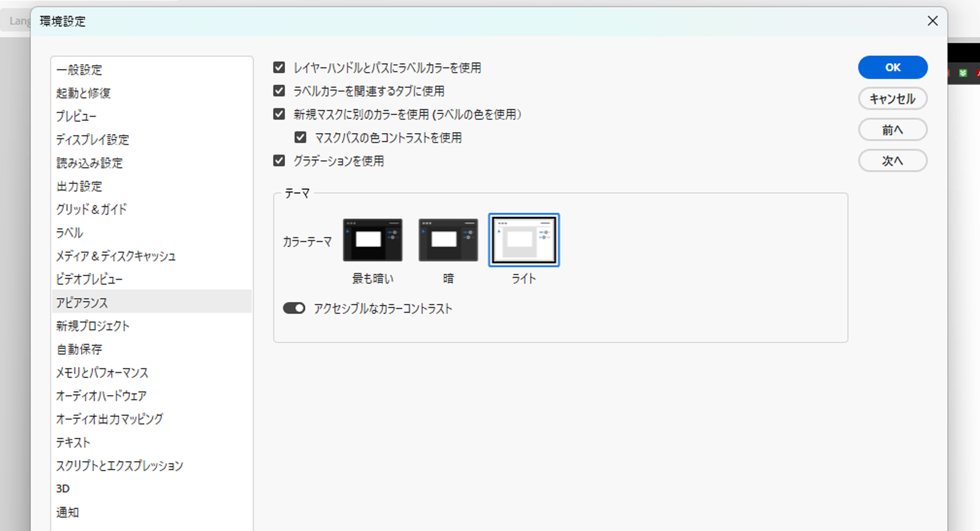Go to previous page with 前へ

click(893, 130)
